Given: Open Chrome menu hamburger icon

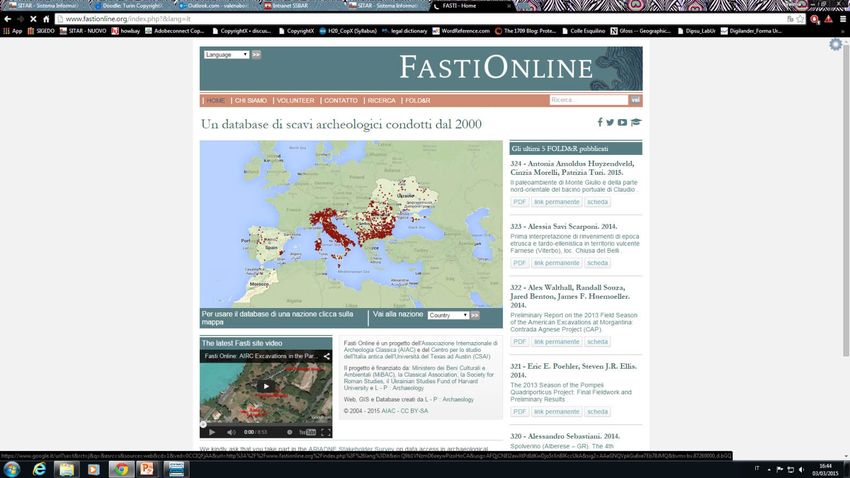Looking at the screenshot, I should tap(843, 19).
